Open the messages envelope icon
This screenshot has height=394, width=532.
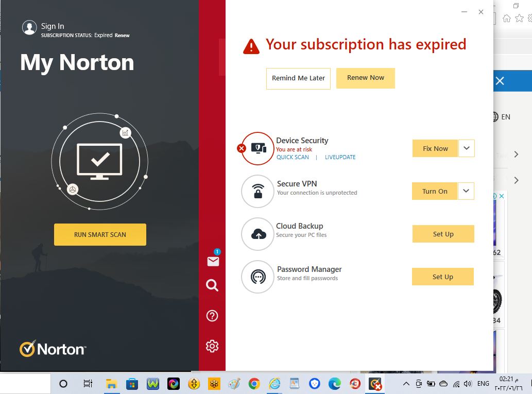point(213,261)
